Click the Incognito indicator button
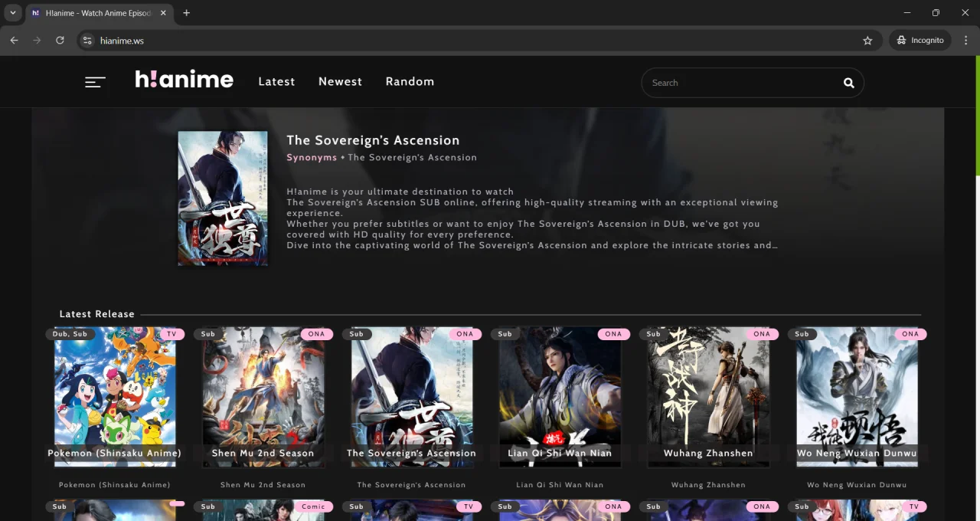 tap(920, 40)
